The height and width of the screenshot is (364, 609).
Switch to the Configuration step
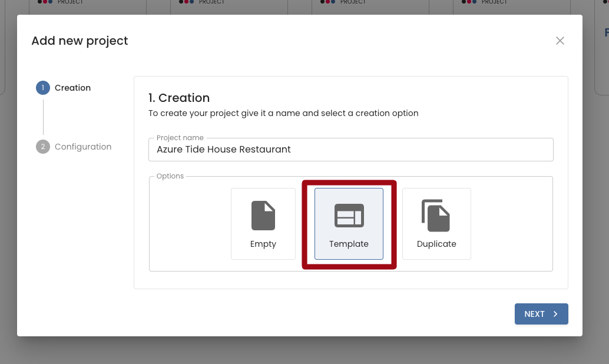click(x=83, y=147)
